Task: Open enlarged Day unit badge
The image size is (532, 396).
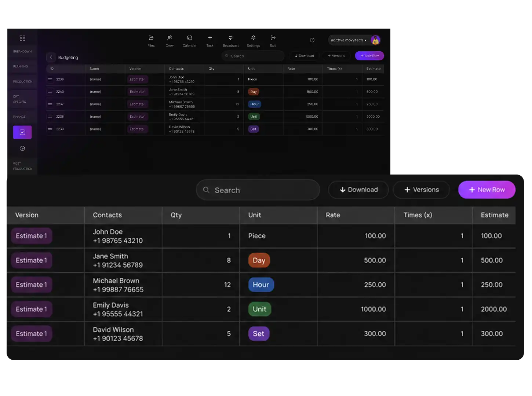Action: (259, 260)
